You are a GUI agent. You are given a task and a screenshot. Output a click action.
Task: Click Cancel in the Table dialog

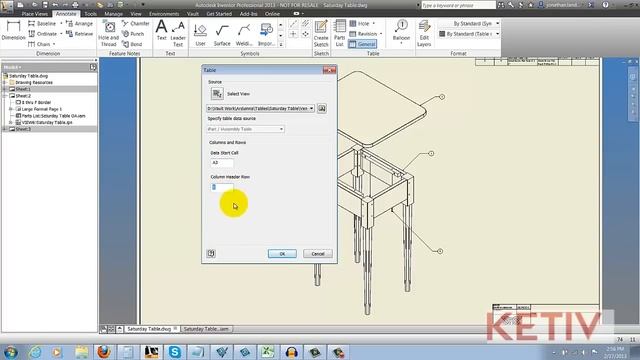click(x=318, y=253)
